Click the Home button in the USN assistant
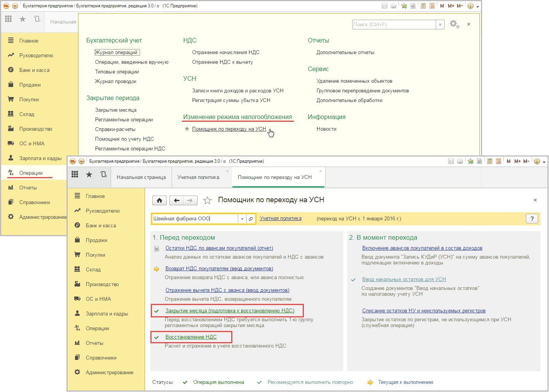 pyautogui.click(x=159, y=200)
